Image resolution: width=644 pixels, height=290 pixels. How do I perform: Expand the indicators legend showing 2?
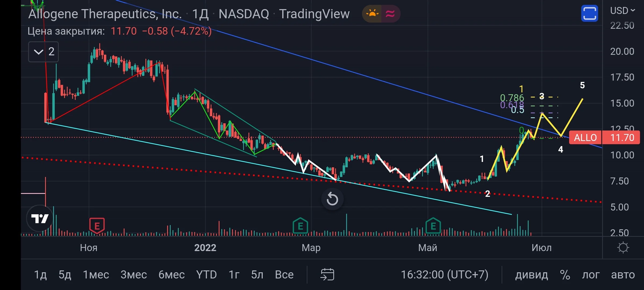point(43,52)
